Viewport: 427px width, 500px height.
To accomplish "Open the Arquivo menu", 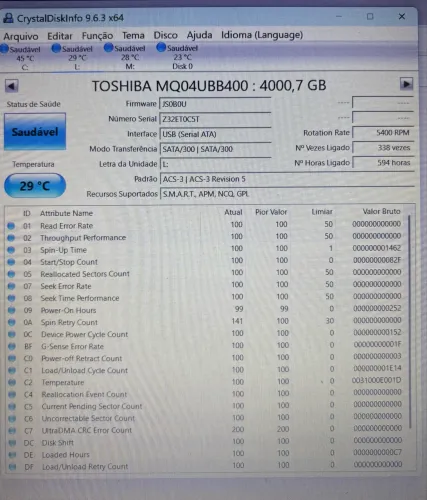I will [x=21, y=36].
